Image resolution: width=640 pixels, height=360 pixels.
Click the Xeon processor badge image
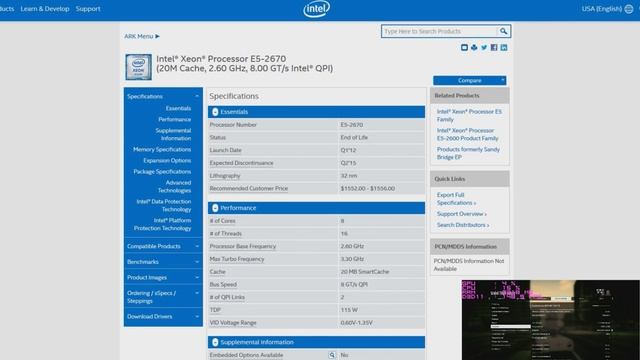(138, 67)
